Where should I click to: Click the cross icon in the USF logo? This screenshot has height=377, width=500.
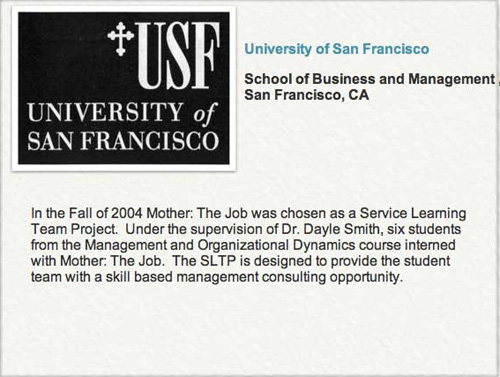(x=121, y=39)
